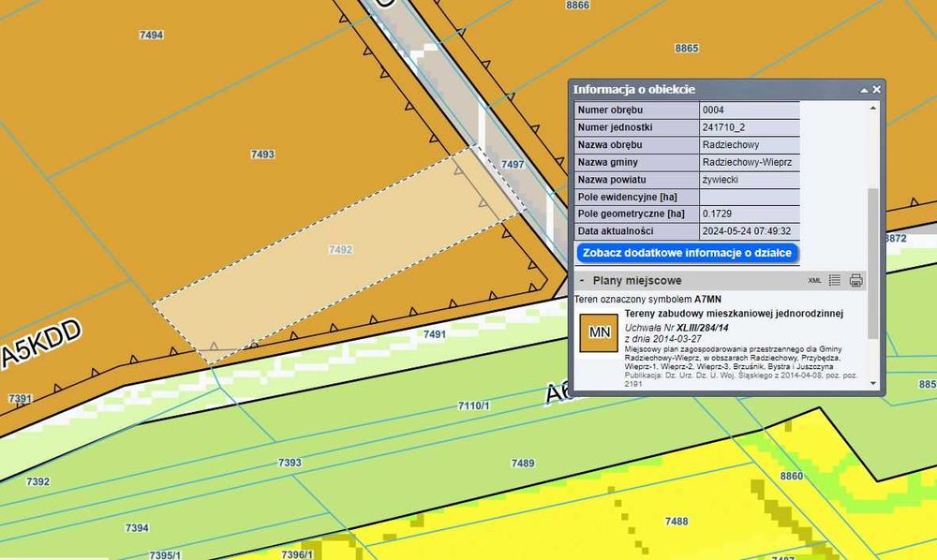Click the Pole geometryczne [ha] label
This screenshot has height=560, width=937.
click(631, 214)
